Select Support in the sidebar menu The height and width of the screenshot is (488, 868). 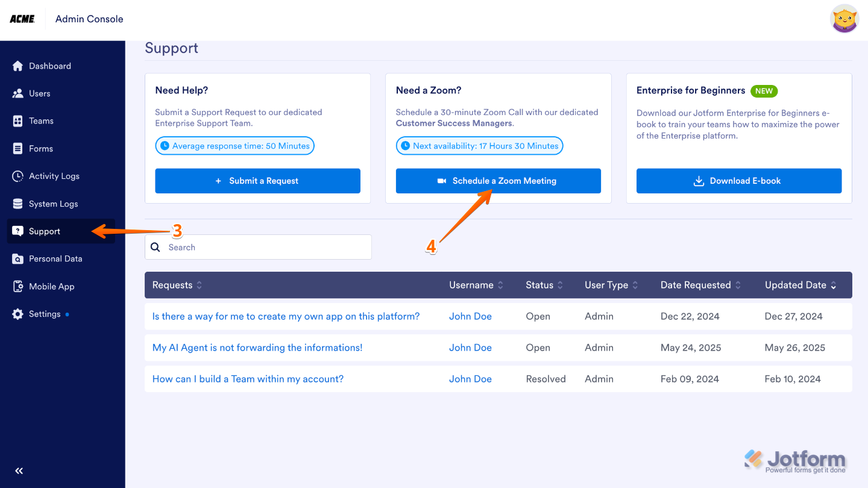[45, 231]
